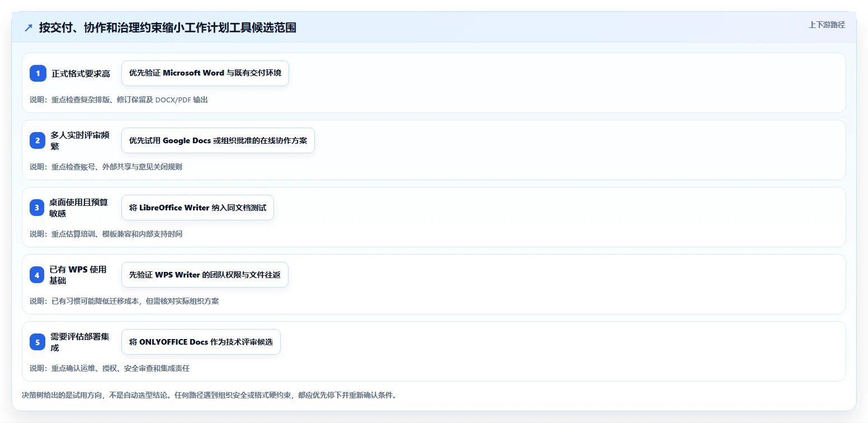Click the condition text 正式格式要求高
This screenshot has height=423, width=868.
point(81,73)
